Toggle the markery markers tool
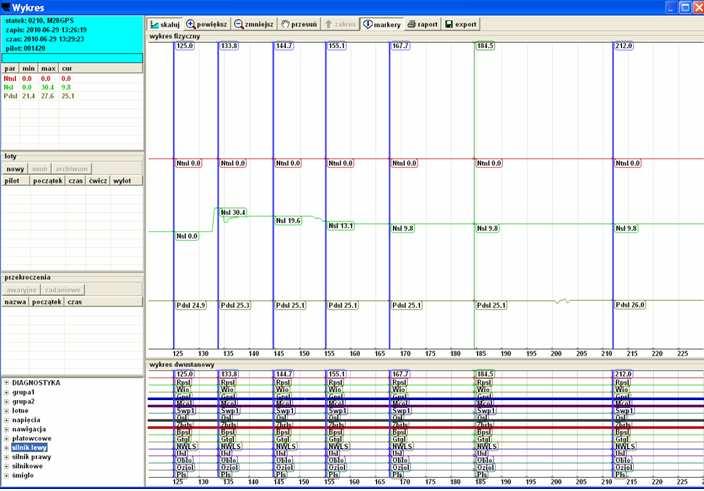 382,24
